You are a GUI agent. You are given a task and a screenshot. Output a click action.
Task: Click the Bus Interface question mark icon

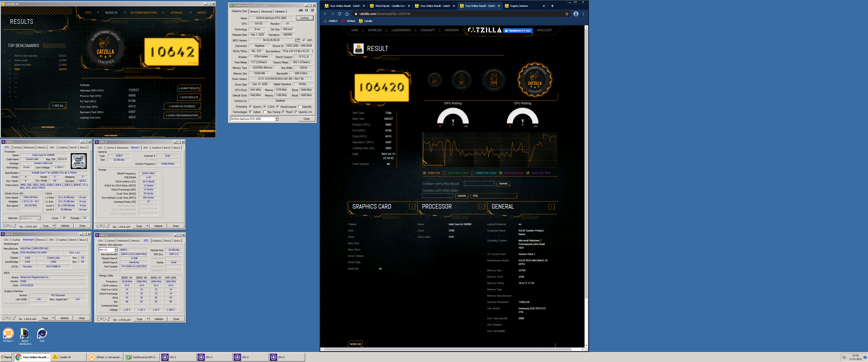[312, 51]
